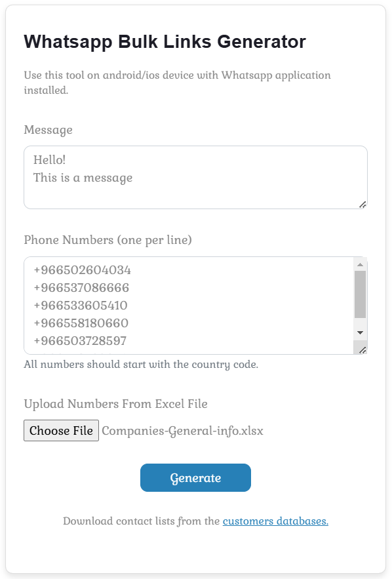Click the scrollbar down arrow on phone numbers list
This screenshot has height=579, width=392.
point(361,333)
